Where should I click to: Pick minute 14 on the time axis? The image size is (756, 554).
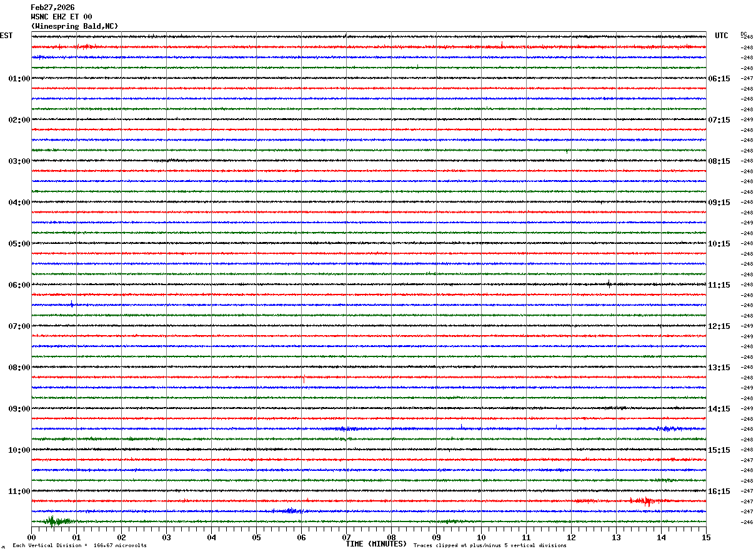(661, 537)
